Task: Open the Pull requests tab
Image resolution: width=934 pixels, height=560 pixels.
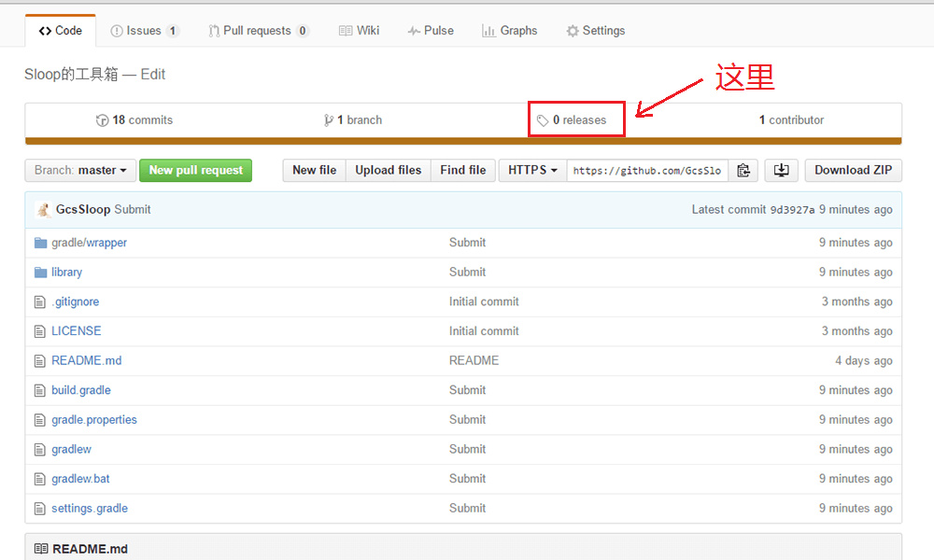Action: tap(258, 31)
